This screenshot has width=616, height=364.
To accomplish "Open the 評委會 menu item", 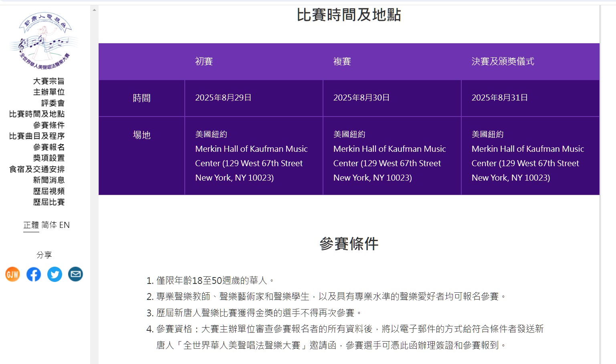I will pyautogui.click(x=53, y=103).
